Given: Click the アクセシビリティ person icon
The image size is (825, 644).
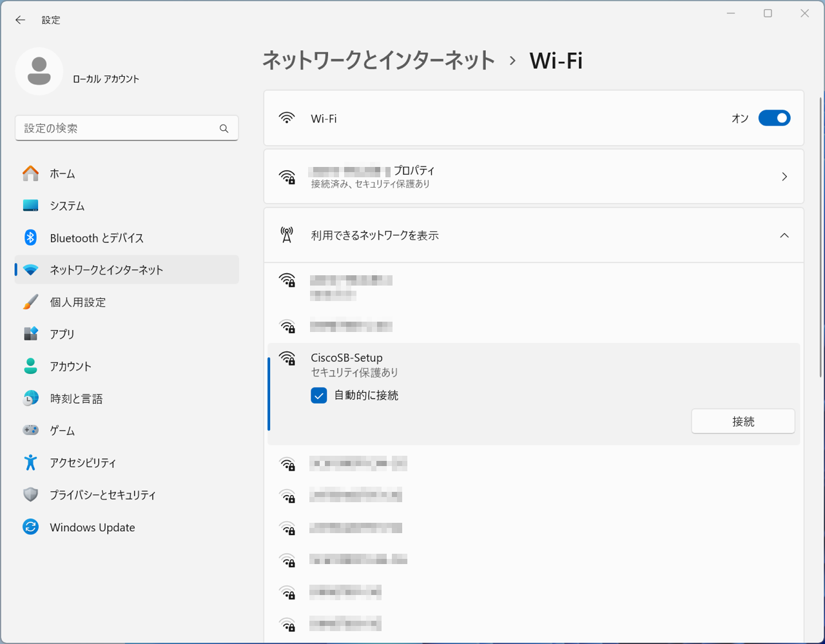Looking at the screenshot, I should point(30,462).
